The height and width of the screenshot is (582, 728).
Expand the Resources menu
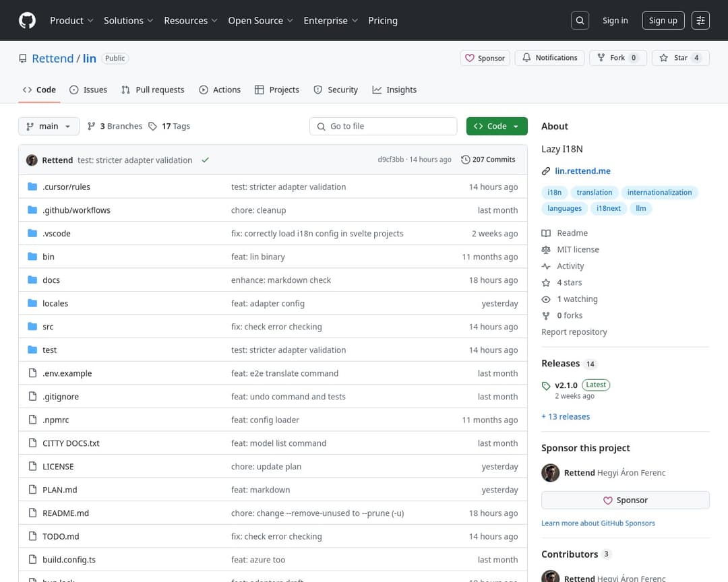click(190, 20)
